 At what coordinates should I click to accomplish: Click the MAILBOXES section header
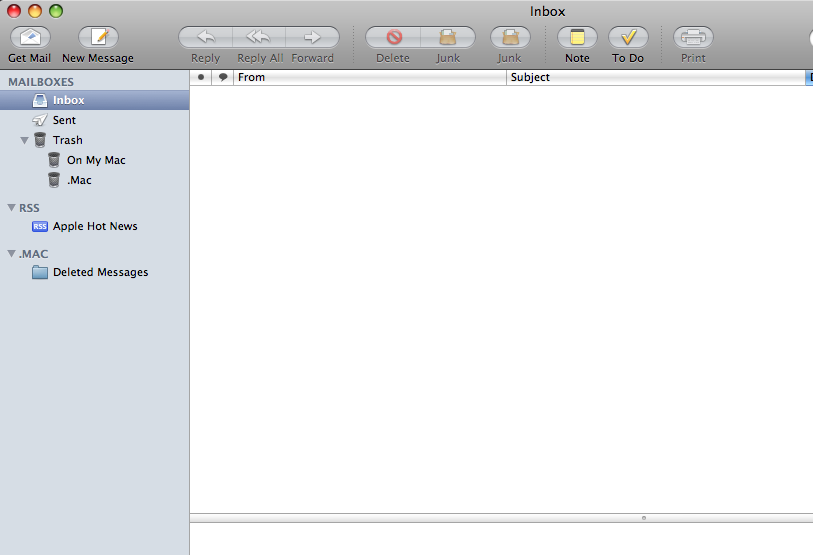point(41,82)
